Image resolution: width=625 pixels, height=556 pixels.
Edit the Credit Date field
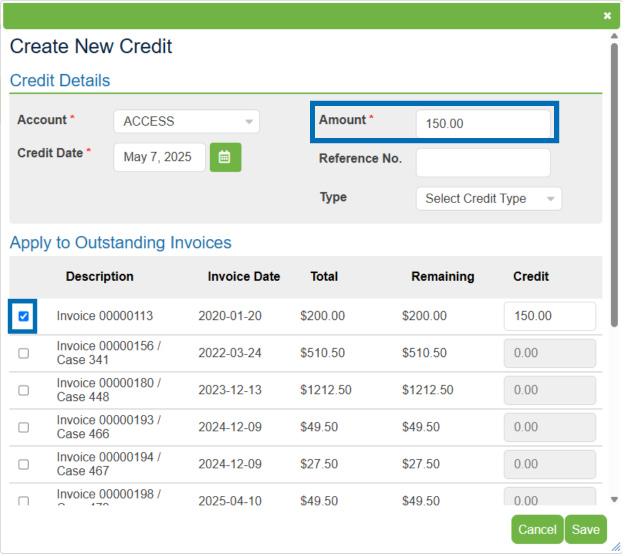tap(158, 157)
